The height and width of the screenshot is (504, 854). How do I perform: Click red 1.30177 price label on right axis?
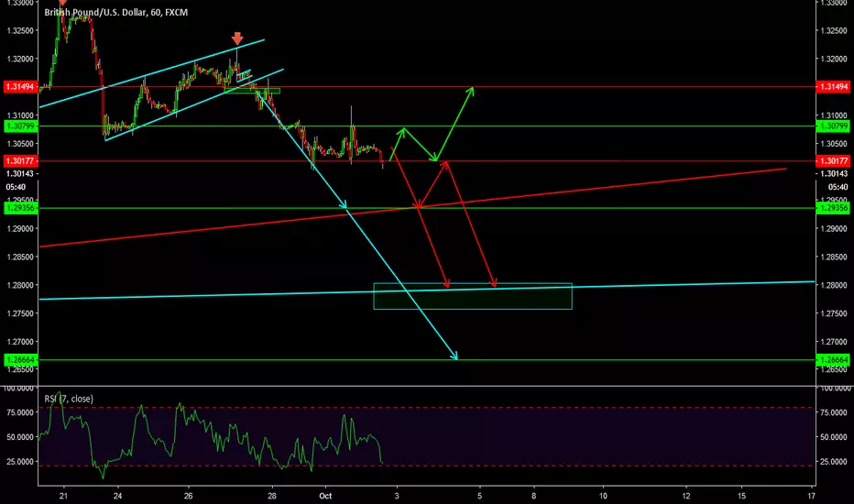[x=833, y=160]
